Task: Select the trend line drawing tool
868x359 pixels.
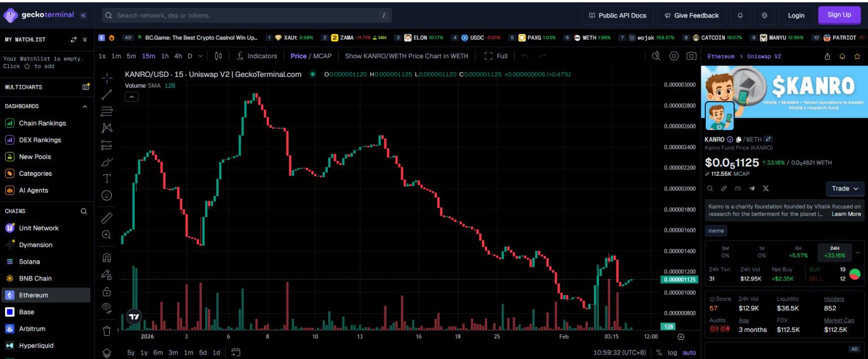Action: 106,95
